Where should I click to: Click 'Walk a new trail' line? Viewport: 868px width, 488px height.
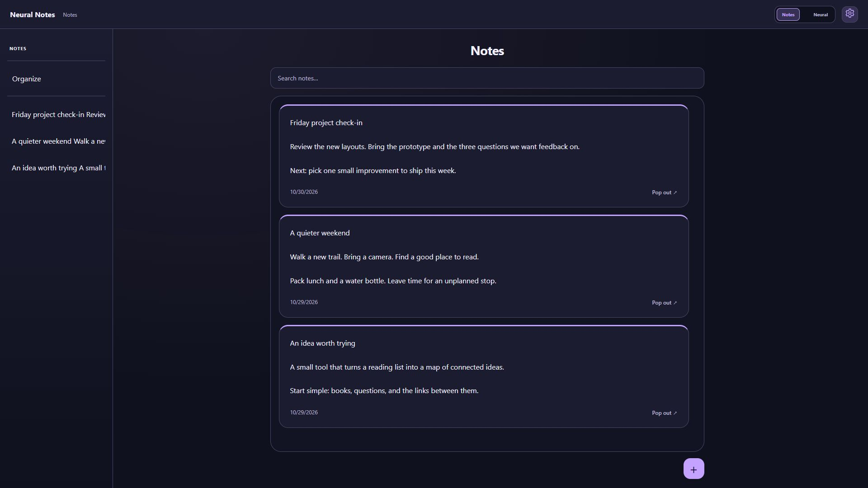[x=384, y=257]
